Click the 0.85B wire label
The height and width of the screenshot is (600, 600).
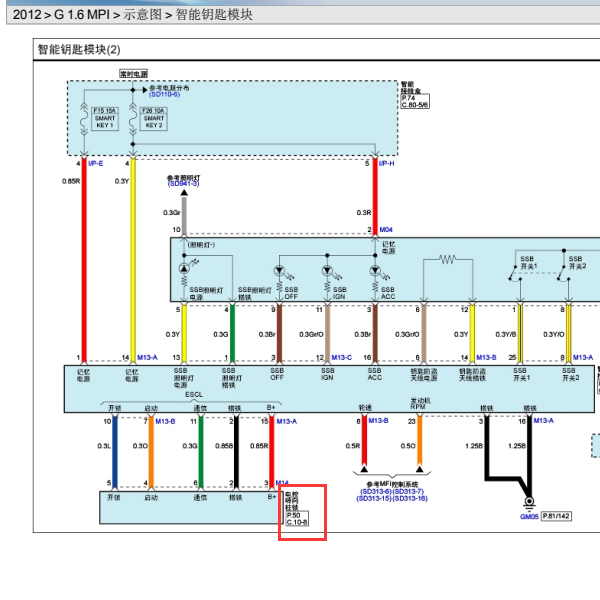(223, 446)
